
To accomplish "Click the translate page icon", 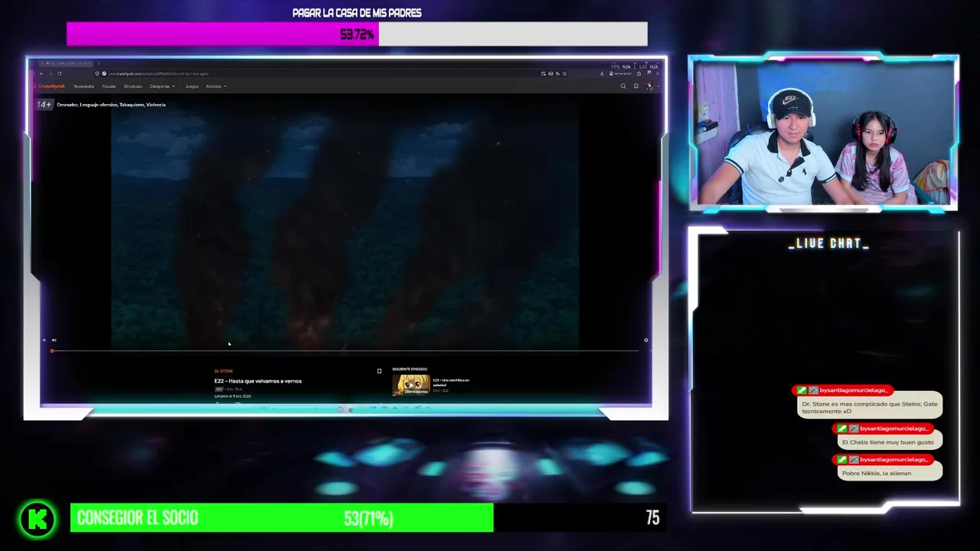I will (x=557, y=73).
